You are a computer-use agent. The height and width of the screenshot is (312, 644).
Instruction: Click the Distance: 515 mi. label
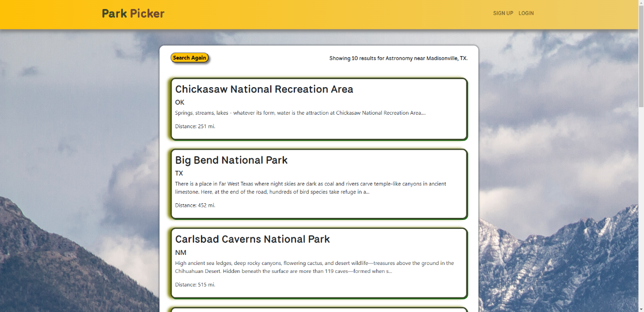(194, 284)
